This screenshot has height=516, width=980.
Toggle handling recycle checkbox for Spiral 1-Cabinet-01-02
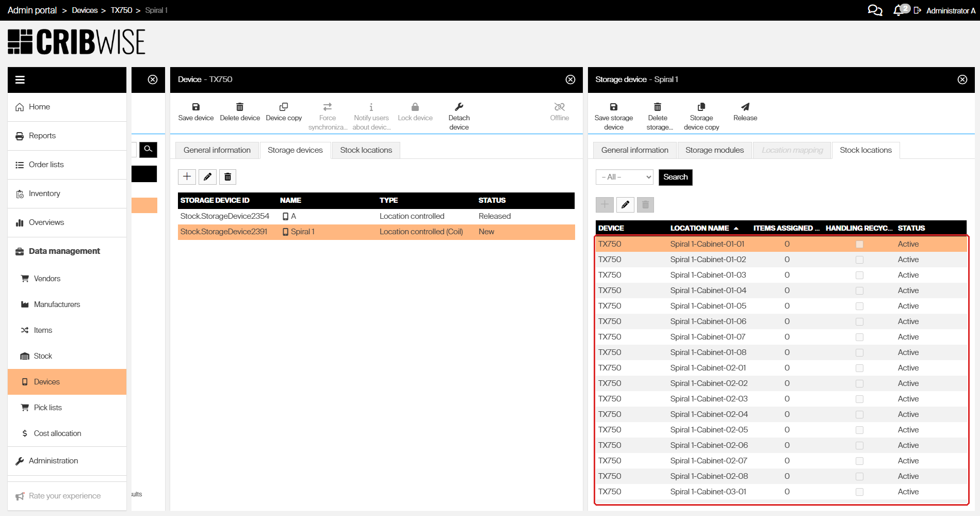859,260
